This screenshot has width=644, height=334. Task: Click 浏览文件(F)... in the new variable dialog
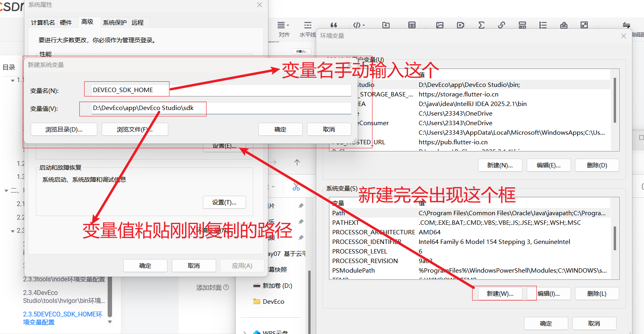coord(135,130)
